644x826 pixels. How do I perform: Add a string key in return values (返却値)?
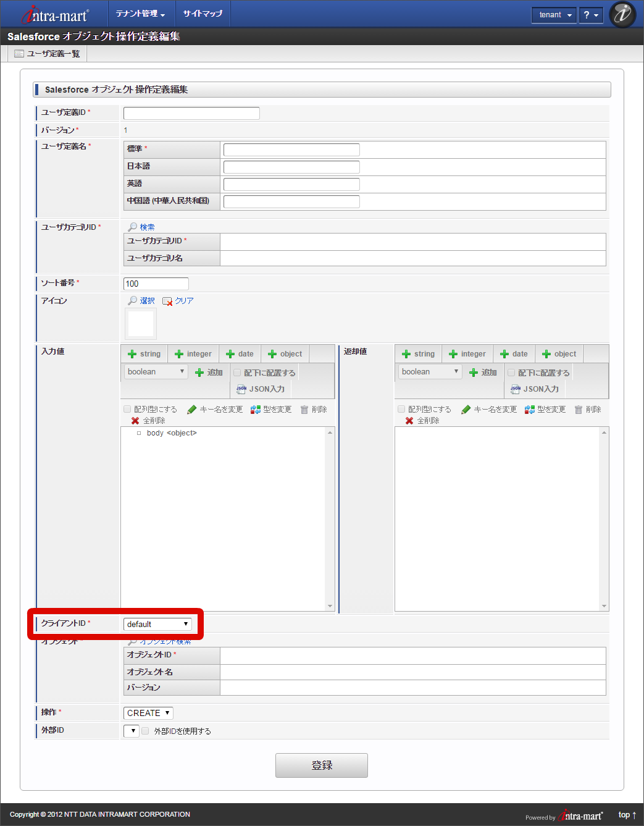pyautogui.click(x=419, y=354)
